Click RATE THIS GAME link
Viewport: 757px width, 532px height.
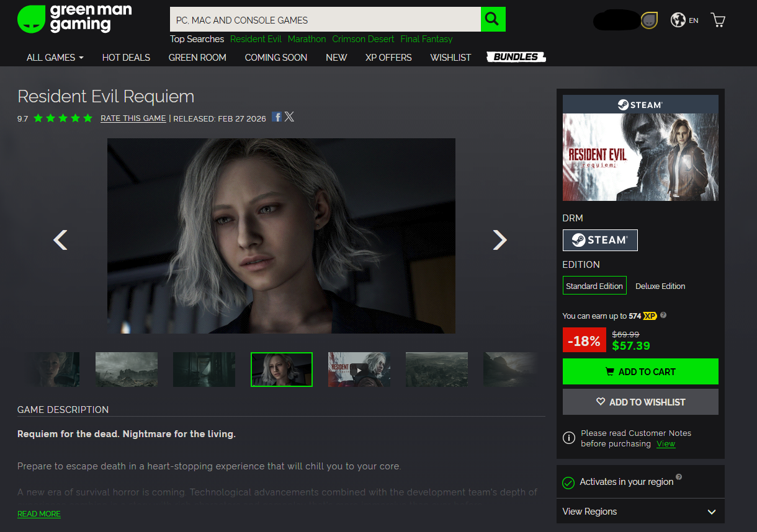tap(133, 118)
